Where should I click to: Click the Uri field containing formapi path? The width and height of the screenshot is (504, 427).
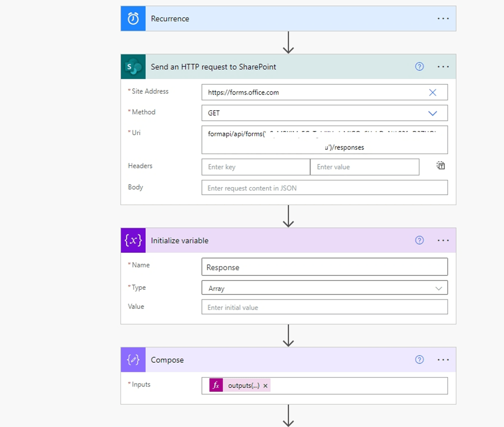[x=324, y=139]
